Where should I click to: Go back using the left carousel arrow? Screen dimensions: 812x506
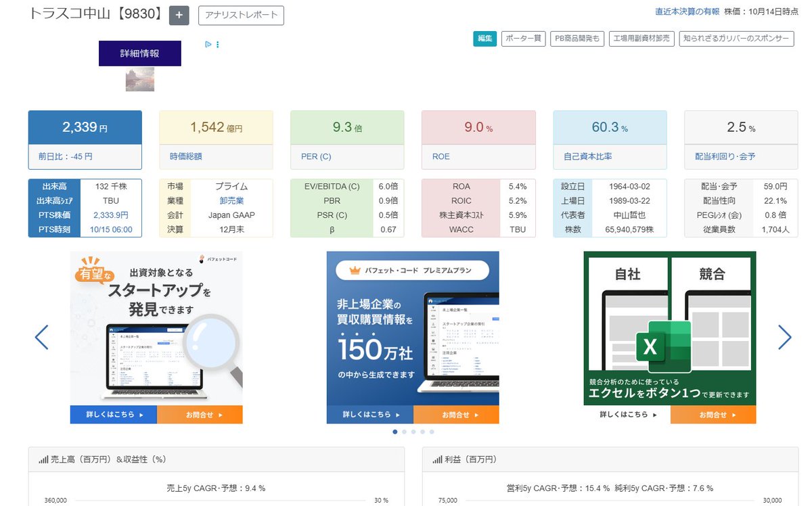click(x=42, y=337)
